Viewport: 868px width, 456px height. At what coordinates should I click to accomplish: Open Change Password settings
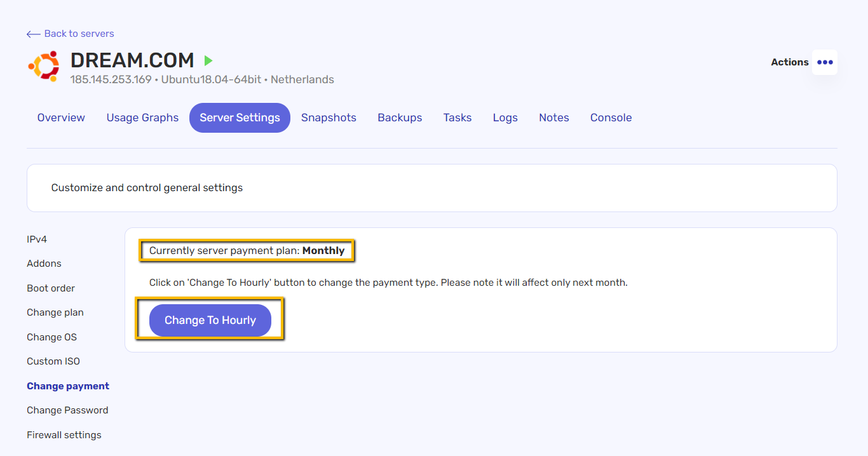click(x=67, y=410)
